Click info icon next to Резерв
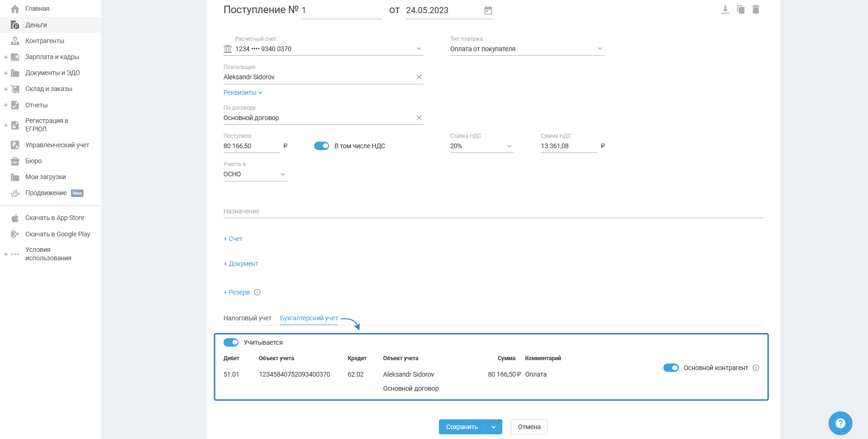The image size is (868, 439). 257,292
